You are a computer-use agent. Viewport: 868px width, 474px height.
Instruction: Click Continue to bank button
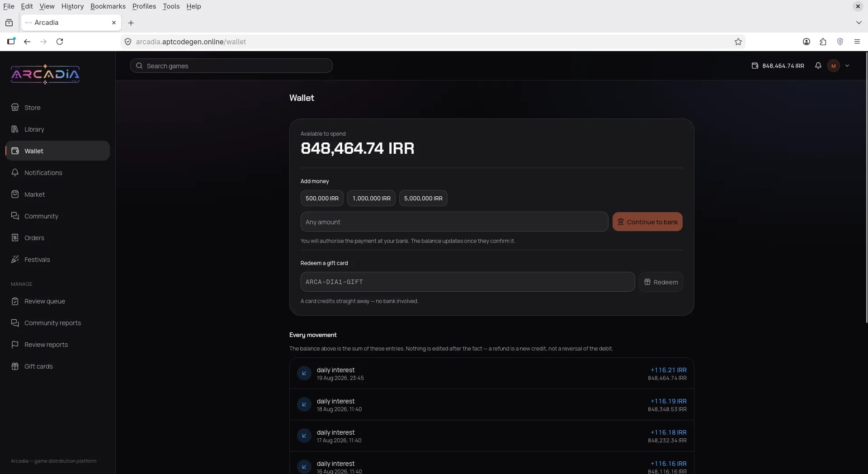click(x=647, y=222)
